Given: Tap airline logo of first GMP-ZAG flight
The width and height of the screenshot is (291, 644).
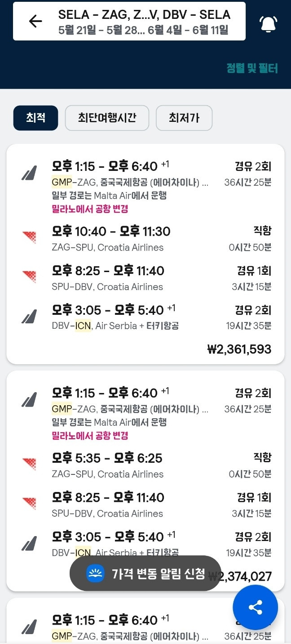Looking at the screenshot, I should point(29,173).
